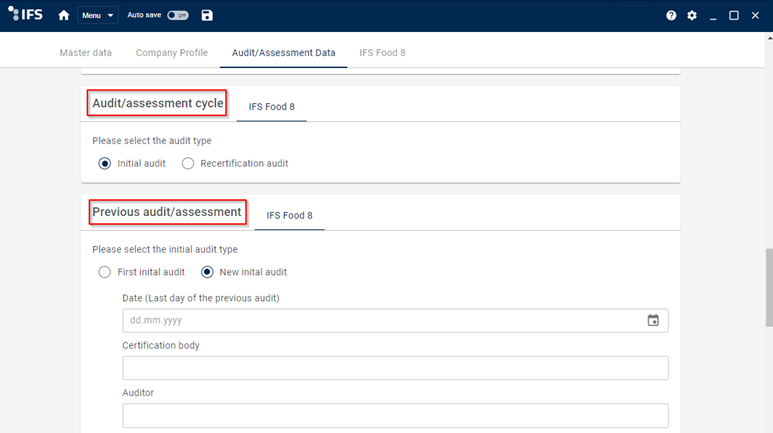Go to the home screen icon
Screen dimensions: 773x433
64,16
